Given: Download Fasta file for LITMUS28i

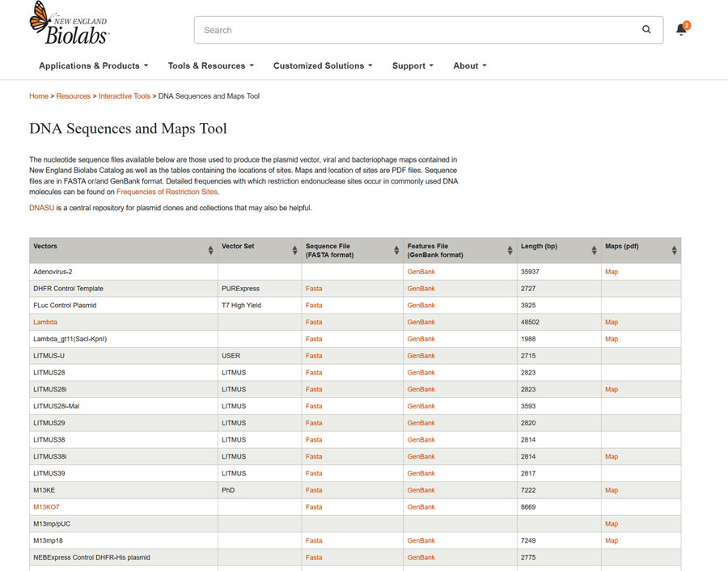Looking at the screenshot, I should tap(314, 389).
